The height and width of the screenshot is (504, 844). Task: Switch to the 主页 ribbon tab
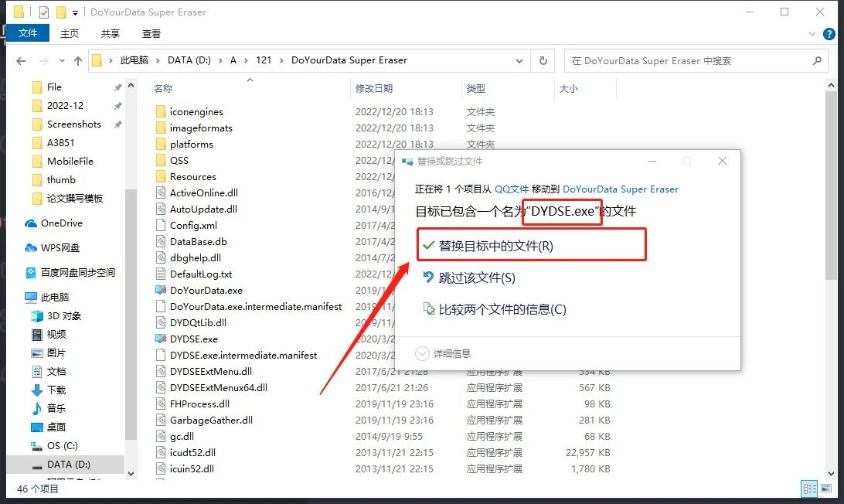69,33
